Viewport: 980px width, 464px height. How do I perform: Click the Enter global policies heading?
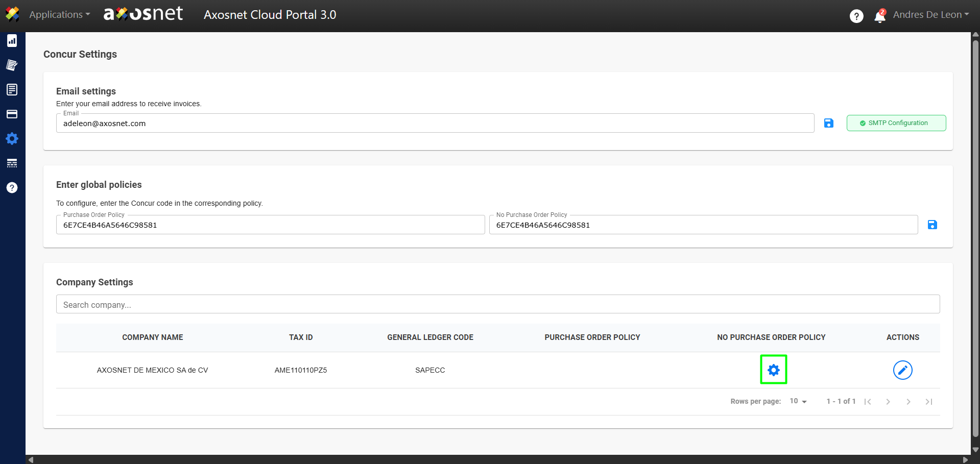(99, 185)
